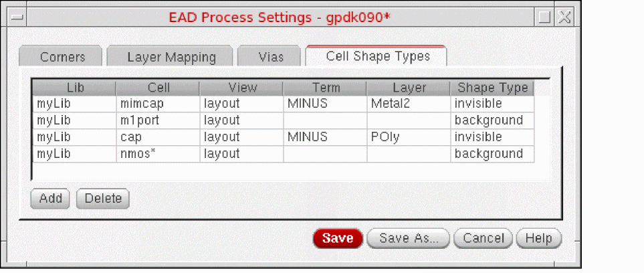Maximize the EAD Process Settings window
Viewport: 644px width, 273px height.
(544, 17)
